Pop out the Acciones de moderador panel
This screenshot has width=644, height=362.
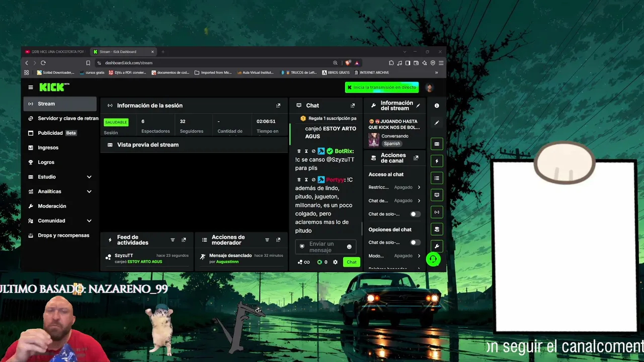pos(278,240)
